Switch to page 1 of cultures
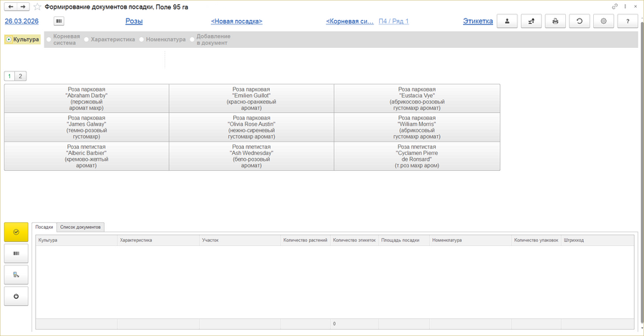The width and height of the screenshot is (644, 336). 9,76
